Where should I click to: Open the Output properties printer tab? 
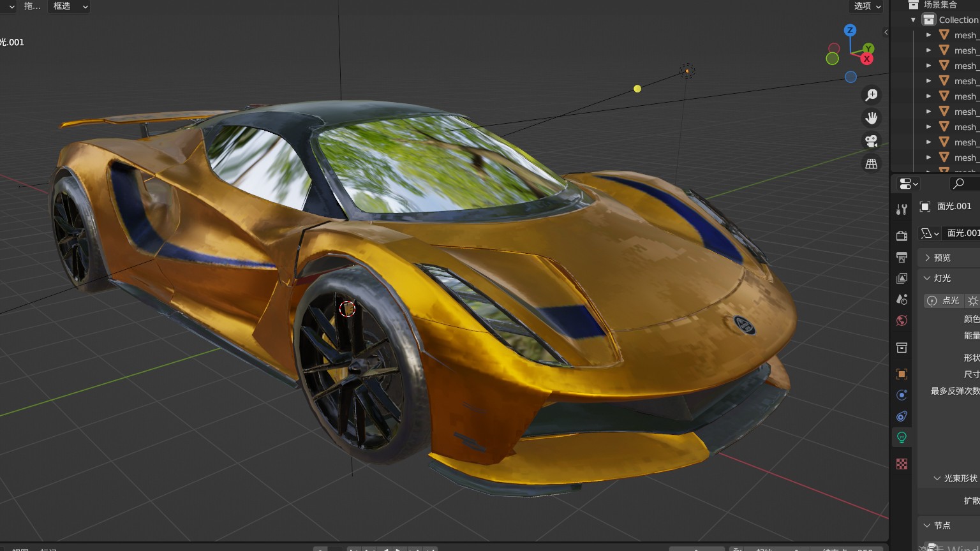[x=902, y=257]
